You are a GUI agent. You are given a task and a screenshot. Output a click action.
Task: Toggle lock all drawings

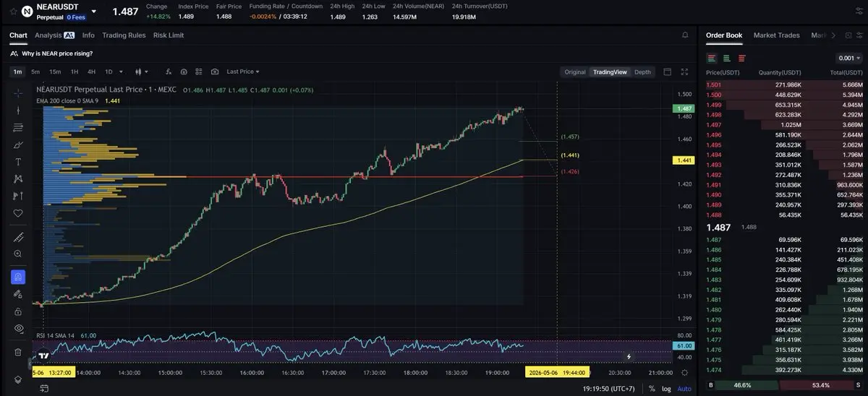(18, 311)
